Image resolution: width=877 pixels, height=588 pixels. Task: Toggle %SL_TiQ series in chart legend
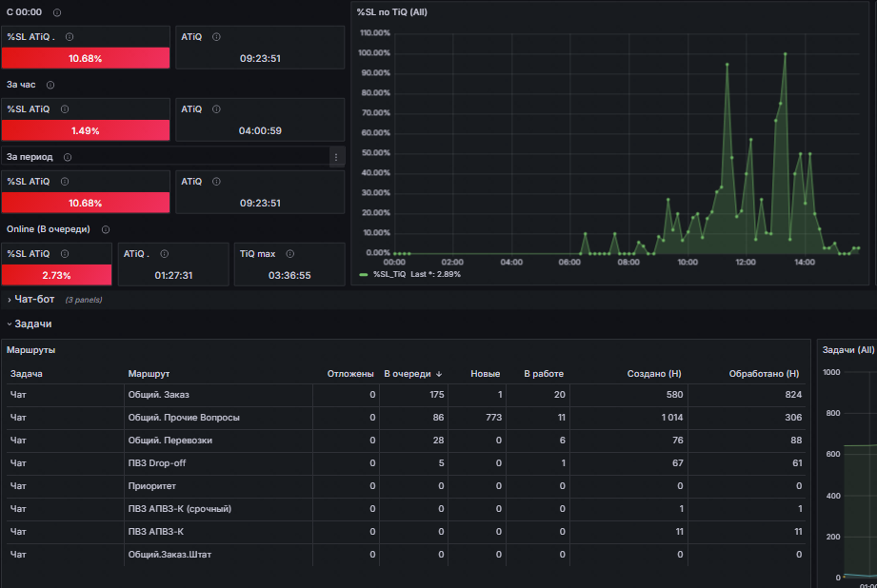coord(389,274)
